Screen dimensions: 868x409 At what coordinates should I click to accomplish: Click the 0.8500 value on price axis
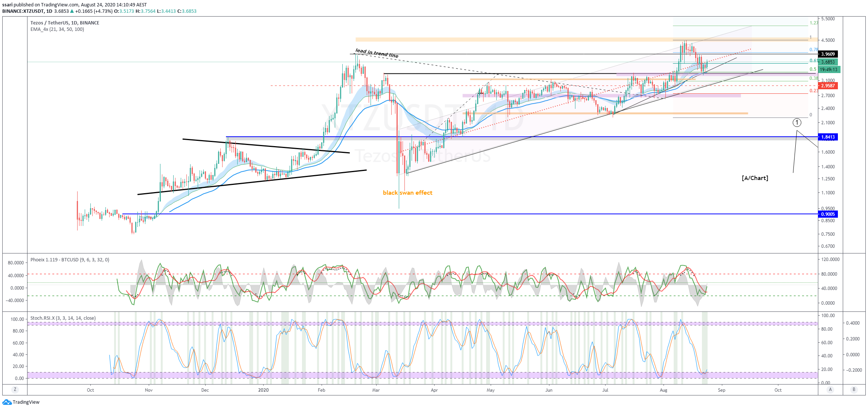tap(828, 221)
